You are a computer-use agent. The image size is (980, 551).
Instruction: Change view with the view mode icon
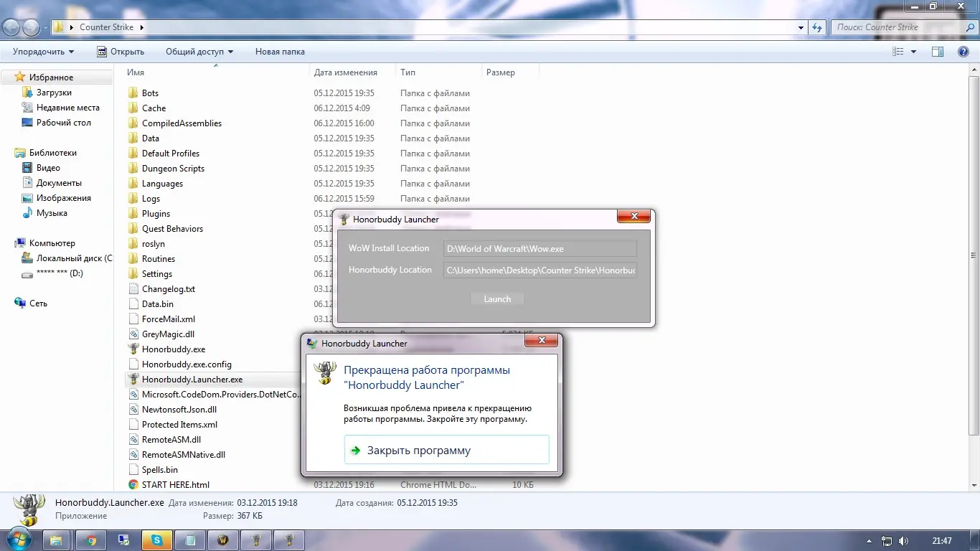pos(897,52)
